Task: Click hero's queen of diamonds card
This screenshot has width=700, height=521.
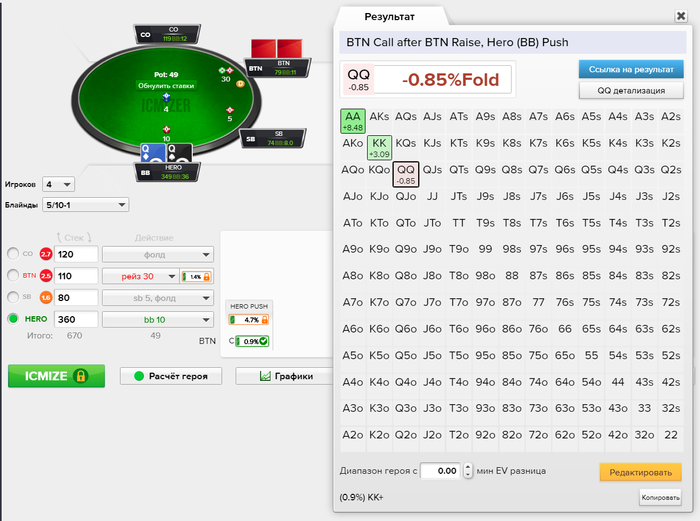Action: tap(153, 153)
